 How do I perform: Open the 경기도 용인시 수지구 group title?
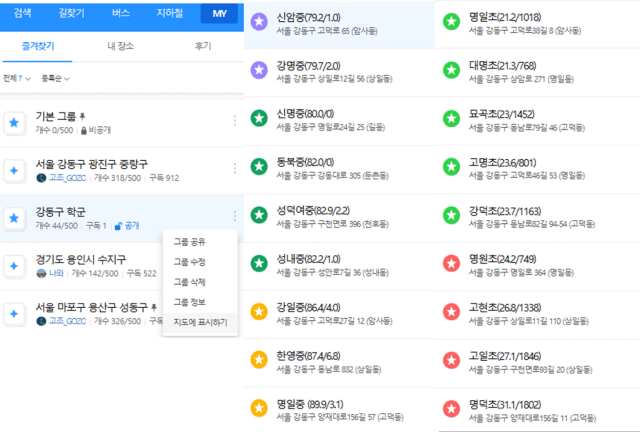(81, 260)
